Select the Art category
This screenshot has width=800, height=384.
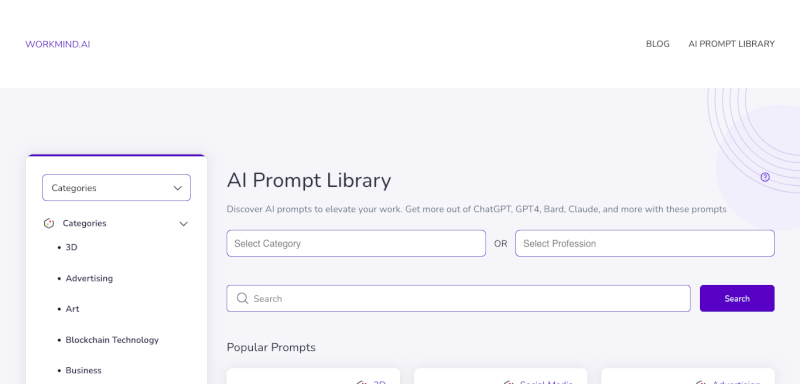(x=72, y=309)
